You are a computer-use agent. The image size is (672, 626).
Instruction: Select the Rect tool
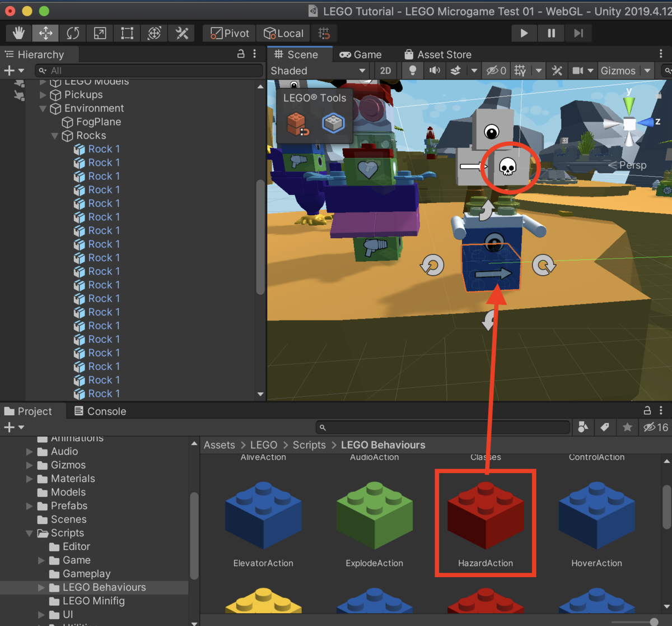(x=127, y=33)
